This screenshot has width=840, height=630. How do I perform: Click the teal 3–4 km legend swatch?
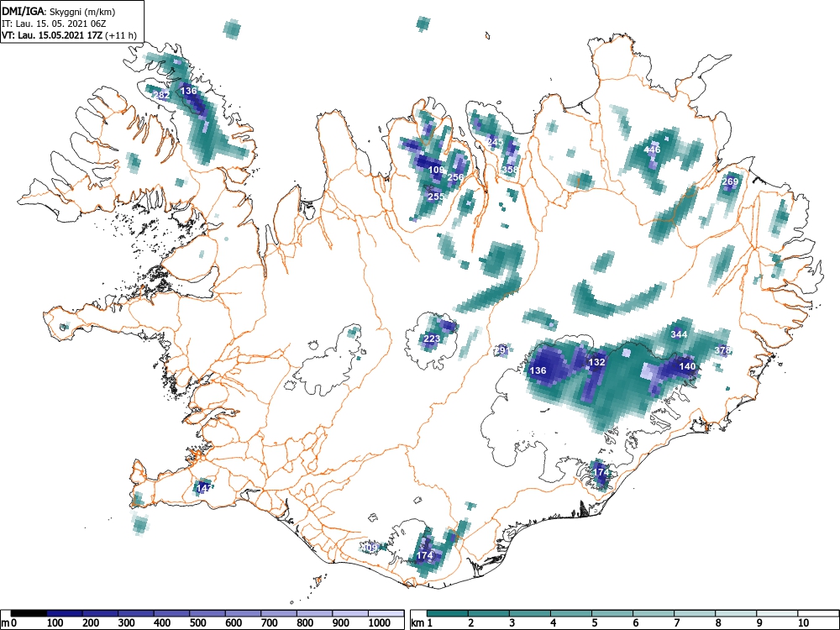pyautogui.click(x=530, y=613)
